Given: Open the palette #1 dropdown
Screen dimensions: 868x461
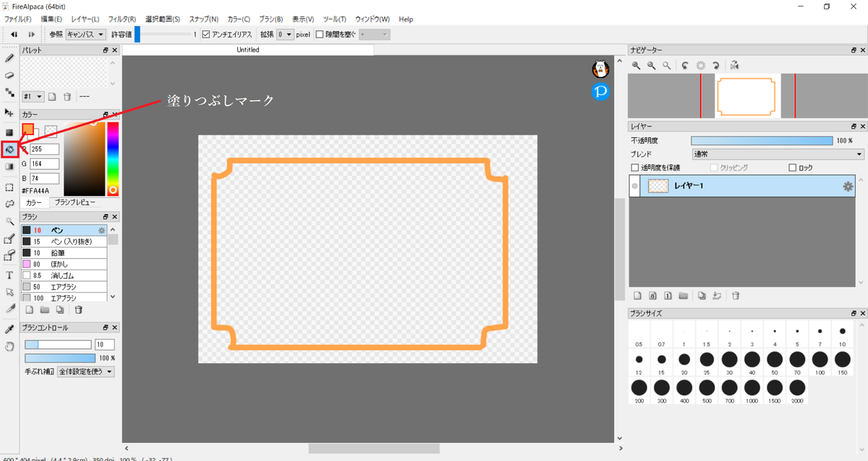Looking at the screenshot, I should click(33, 96).
